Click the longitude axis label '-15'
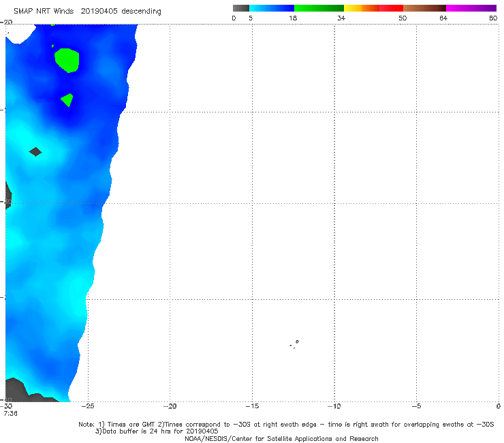Viewport: 504px width, 443px height. pos(252,406)
